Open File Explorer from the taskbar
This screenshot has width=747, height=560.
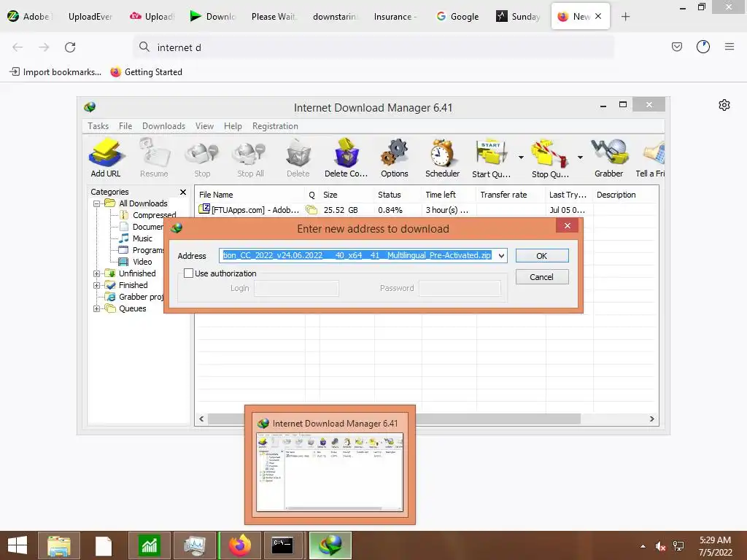(59, 545)
